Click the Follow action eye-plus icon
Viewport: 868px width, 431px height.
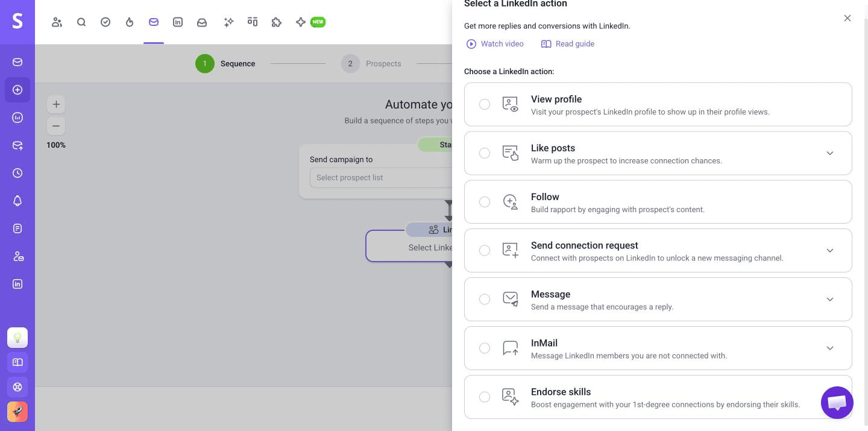[511, 202]
